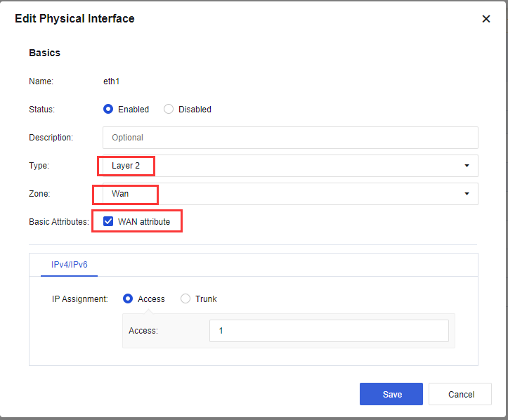Choose the Access IP assignment option
Image resolution: width=508 pixels, height=420 pixels.
click(x=128, y=298)
